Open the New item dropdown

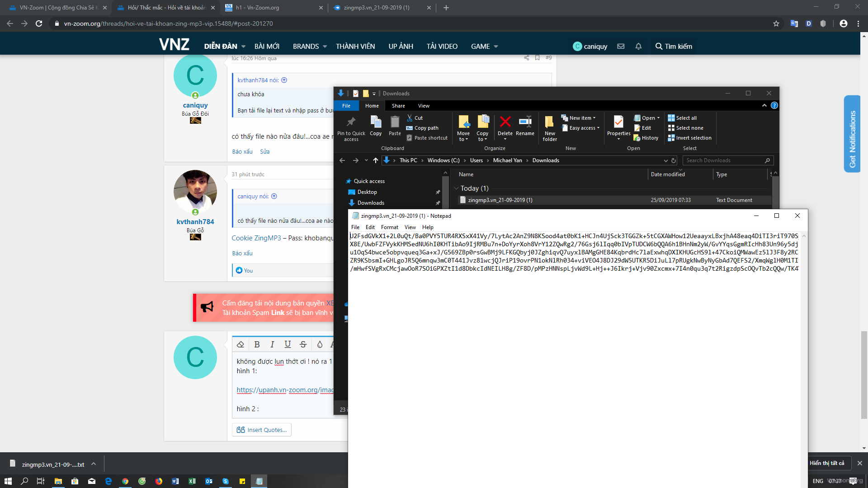pos(579,118)
